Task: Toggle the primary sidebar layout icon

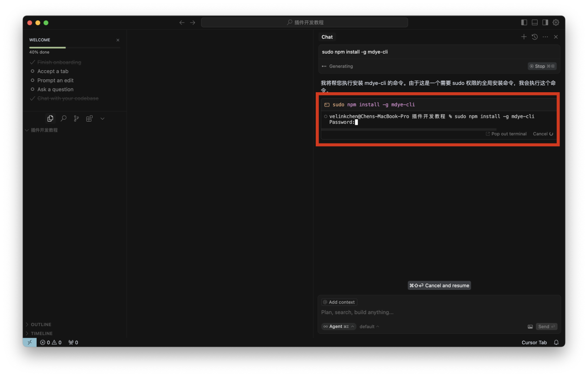Action: click(x=524, y=22)
